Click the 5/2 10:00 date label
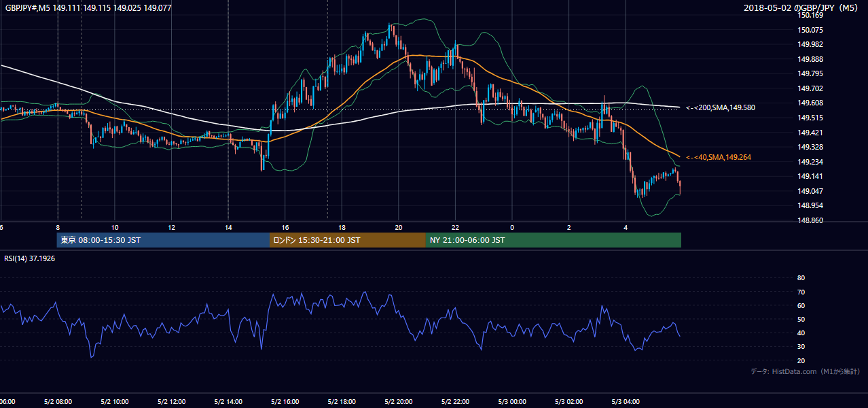Screen dimensions: 868x408 point(114,402)
